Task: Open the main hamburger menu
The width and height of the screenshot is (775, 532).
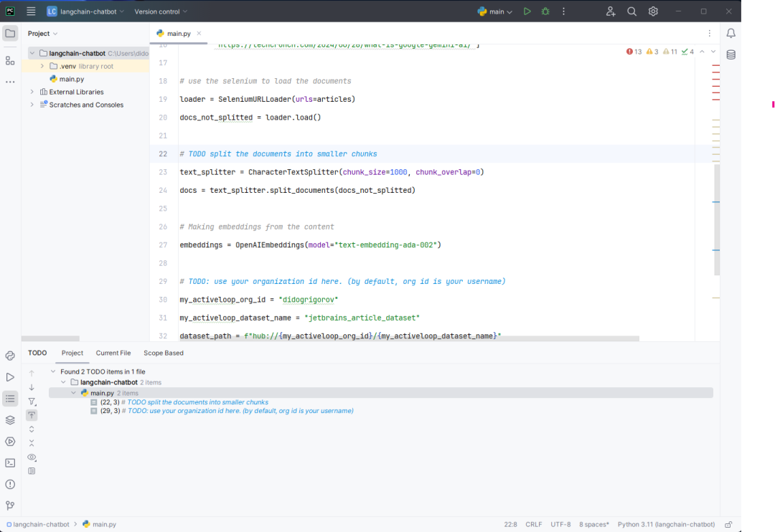Action: point(31,11)
